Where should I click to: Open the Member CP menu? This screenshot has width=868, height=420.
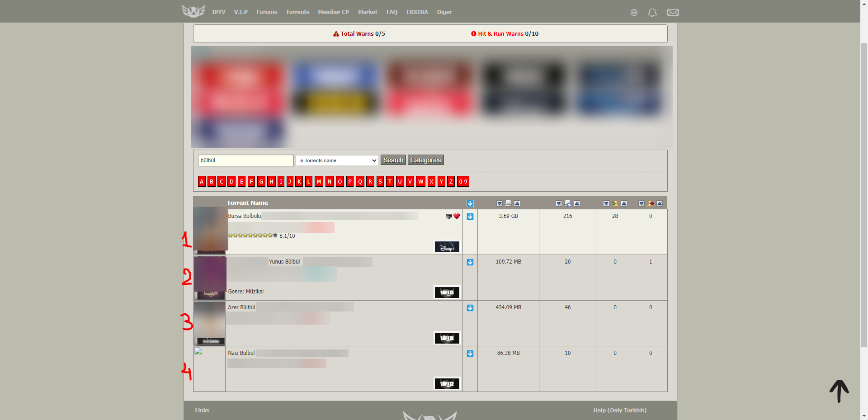[x=333, y=12]
